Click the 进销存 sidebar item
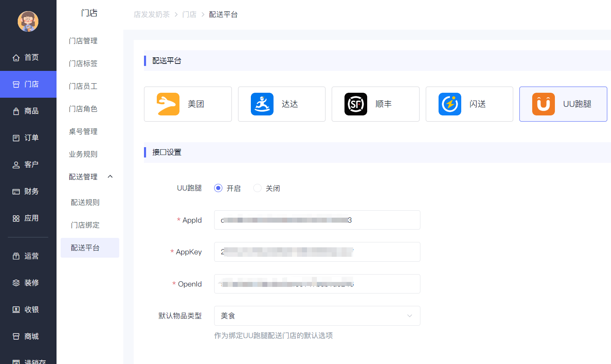 [28, 361]
